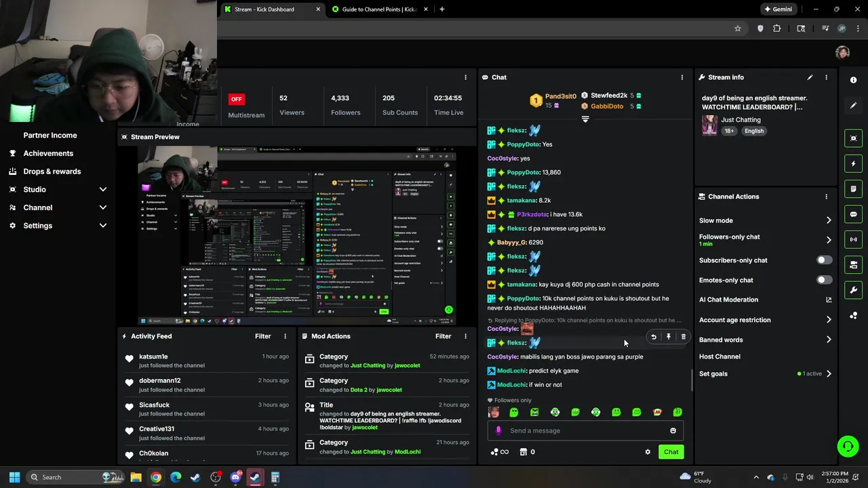This screenshot has width=868, height=488.
Task: Open Activity Feed Filter
Action: (263, 336)
